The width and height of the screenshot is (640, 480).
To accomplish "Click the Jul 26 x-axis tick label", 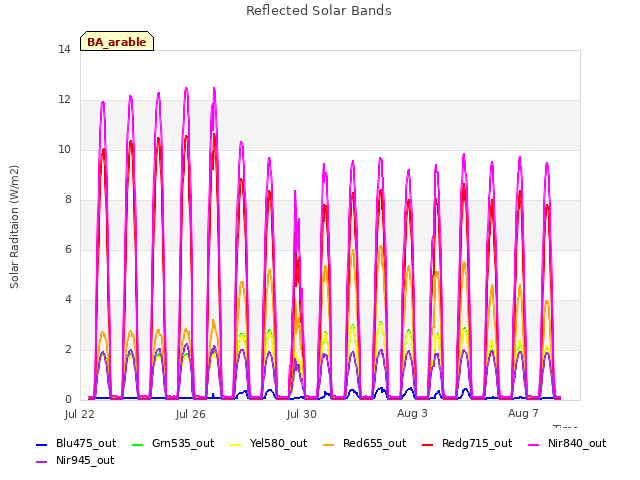I will (191, 414).
